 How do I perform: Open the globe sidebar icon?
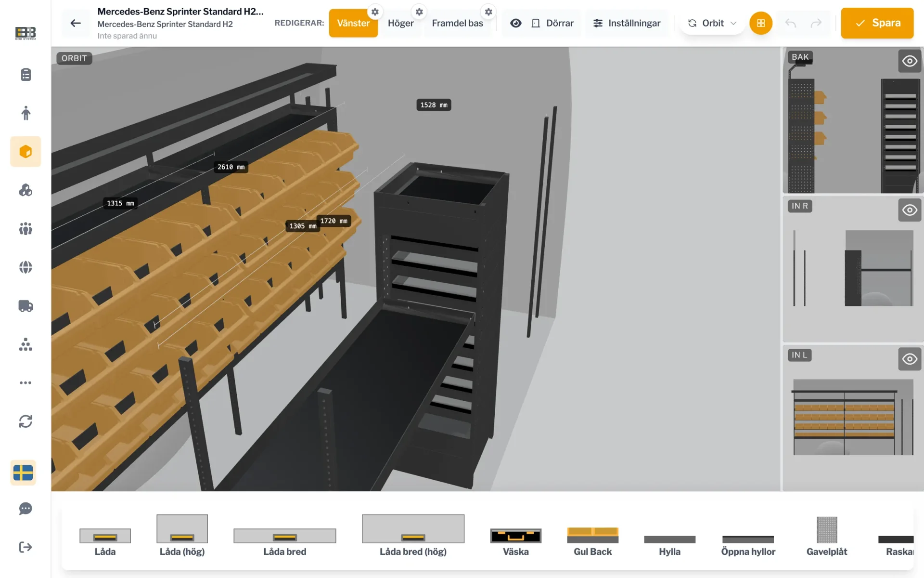(26, 267)
